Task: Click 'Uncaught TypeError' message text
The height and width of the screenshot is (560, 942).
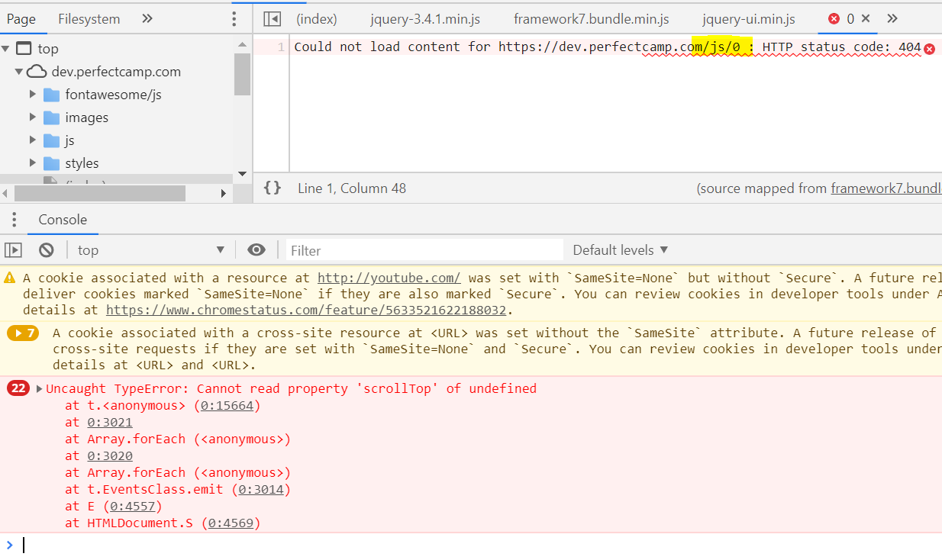Action: pos(291,389)
